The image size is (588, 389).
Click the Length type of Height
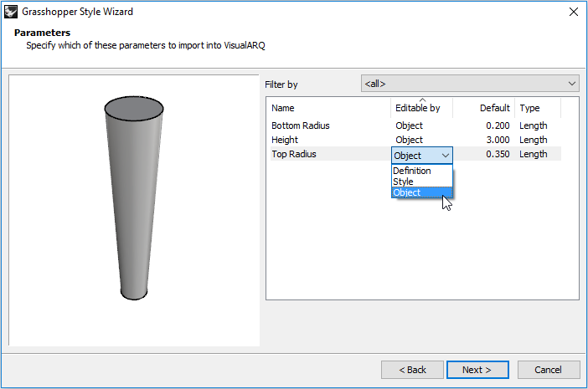click(534, 140)
